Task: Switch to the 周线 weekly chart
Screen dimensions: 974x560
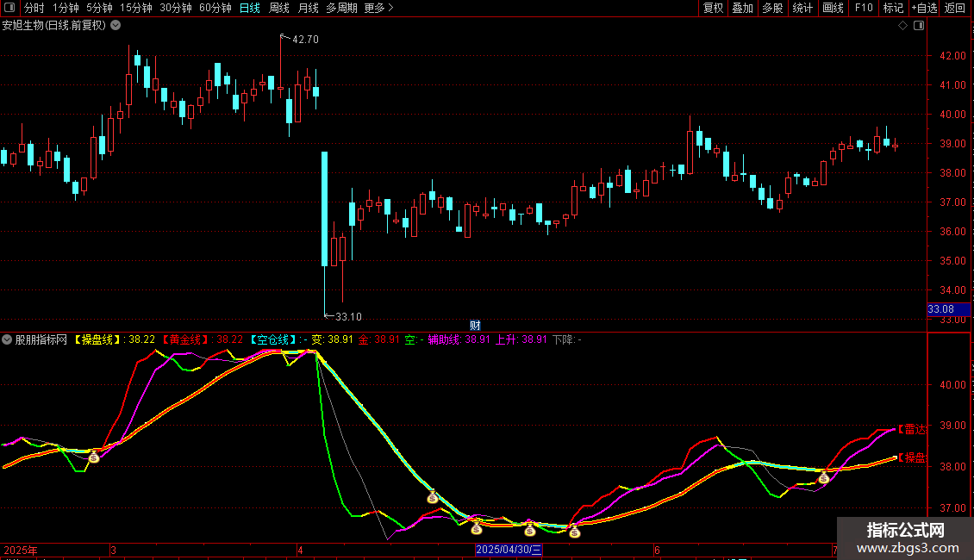Action: point(279,8)
